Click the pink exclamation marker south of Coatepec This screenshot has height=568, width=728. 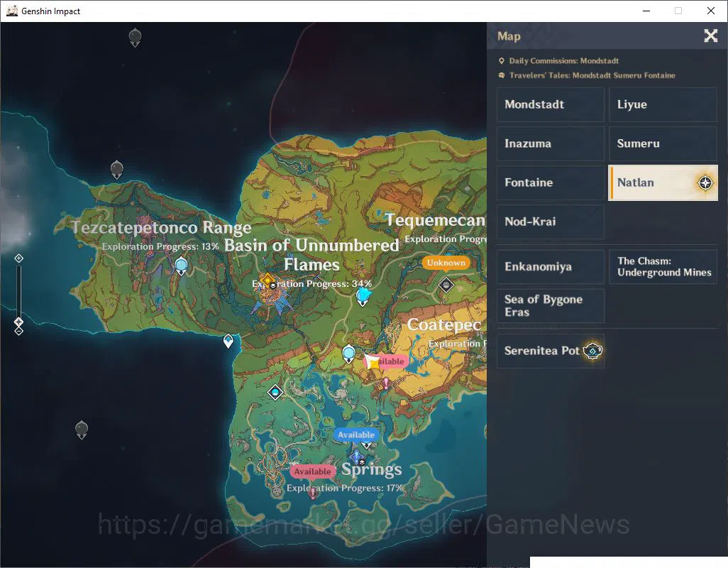click(x=385, y=383)
